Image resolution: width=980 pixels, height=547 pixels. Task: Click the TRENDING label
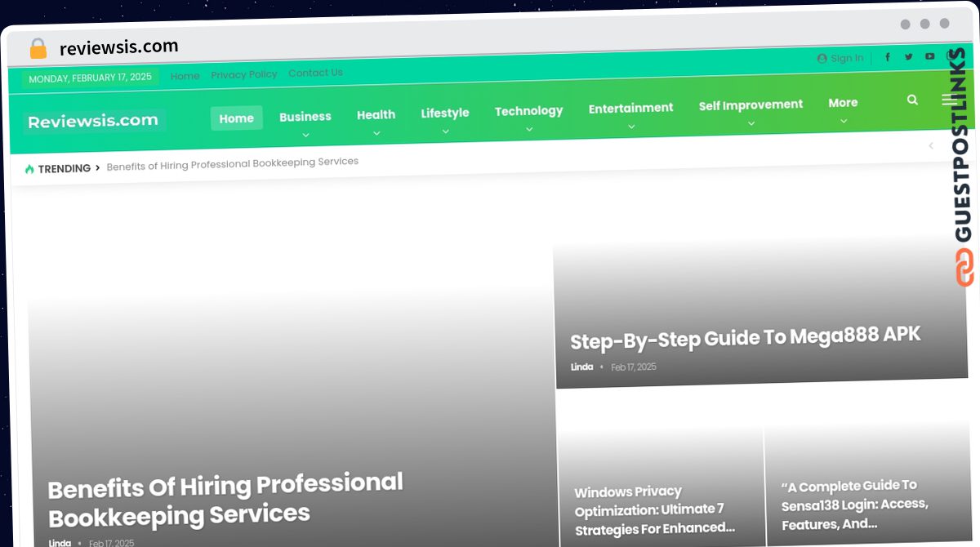(65, 168)
